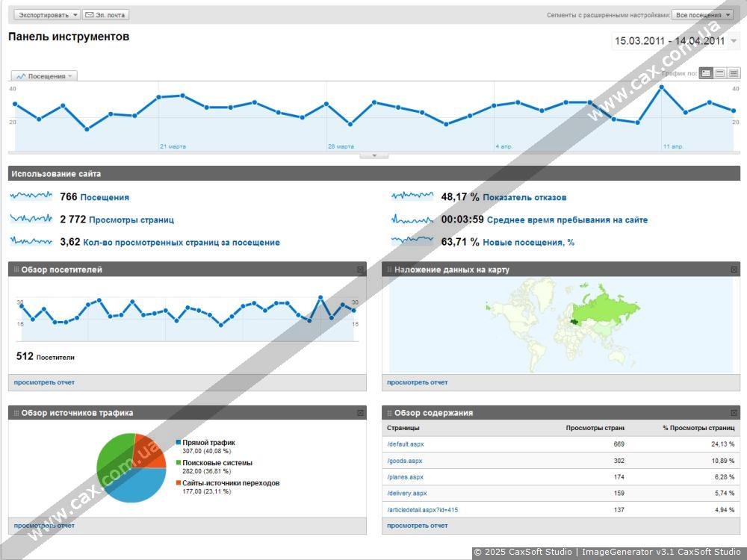Click the sparkline next to Показатель отказов
This screenshot has width=747, height=560.
tap(412, 196)
